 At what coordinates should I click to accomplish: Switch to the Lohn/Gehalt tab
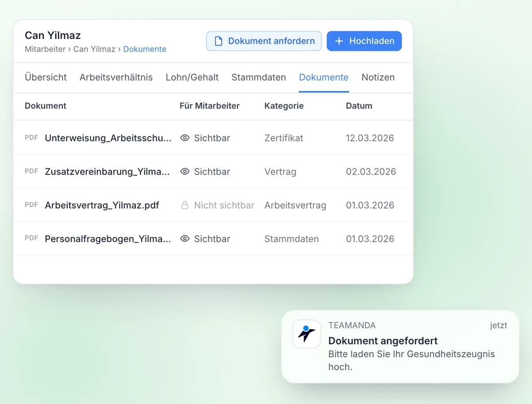[192, 78]
